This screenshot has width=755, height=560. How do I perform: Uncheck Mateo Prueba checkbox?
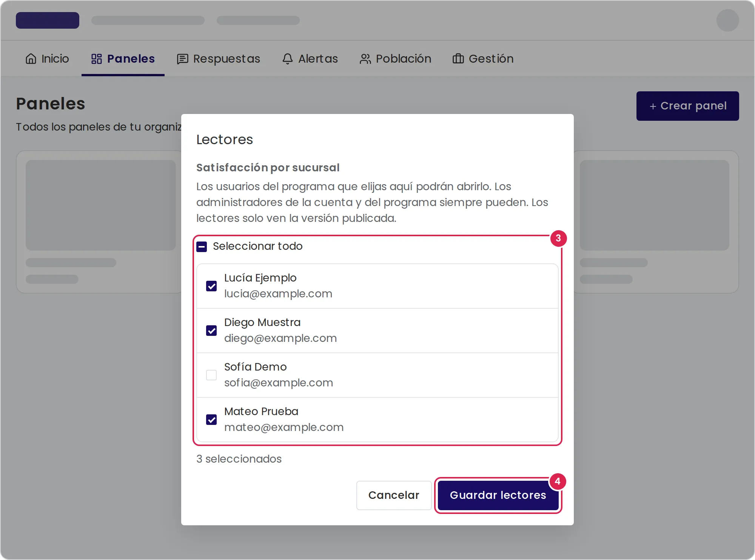click(x=211, y=420)
